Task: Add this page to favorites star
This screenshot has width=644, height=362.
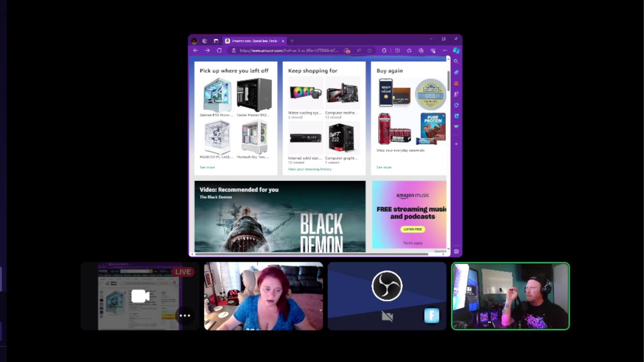Action: [369, 50]
